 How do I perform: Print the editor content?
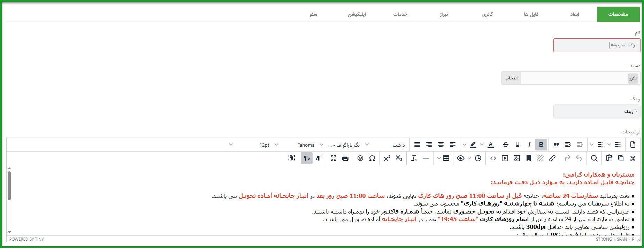(345, 158)
